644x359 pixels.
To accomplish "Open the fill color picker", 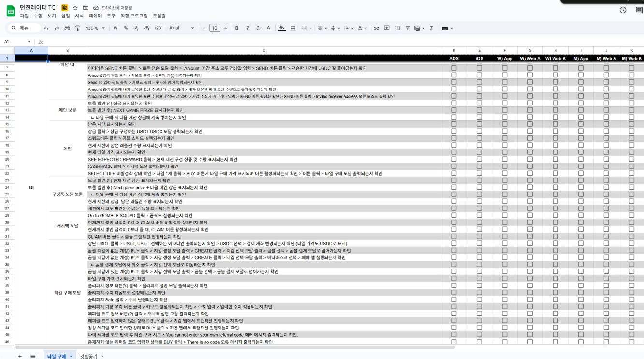I will tap(282, 28).
